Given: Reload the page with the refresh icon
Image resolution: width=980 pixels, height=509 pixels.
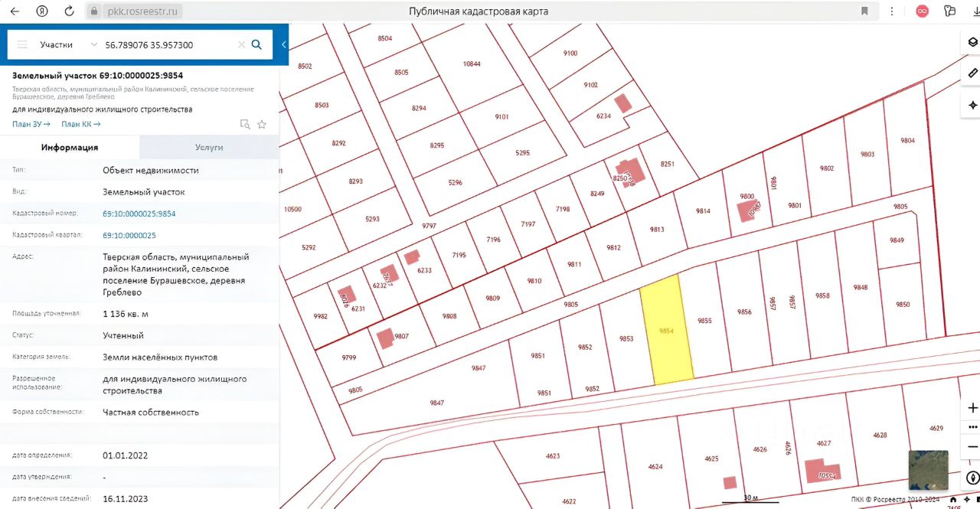Looking at the screenshot, I should click(70, 11).
